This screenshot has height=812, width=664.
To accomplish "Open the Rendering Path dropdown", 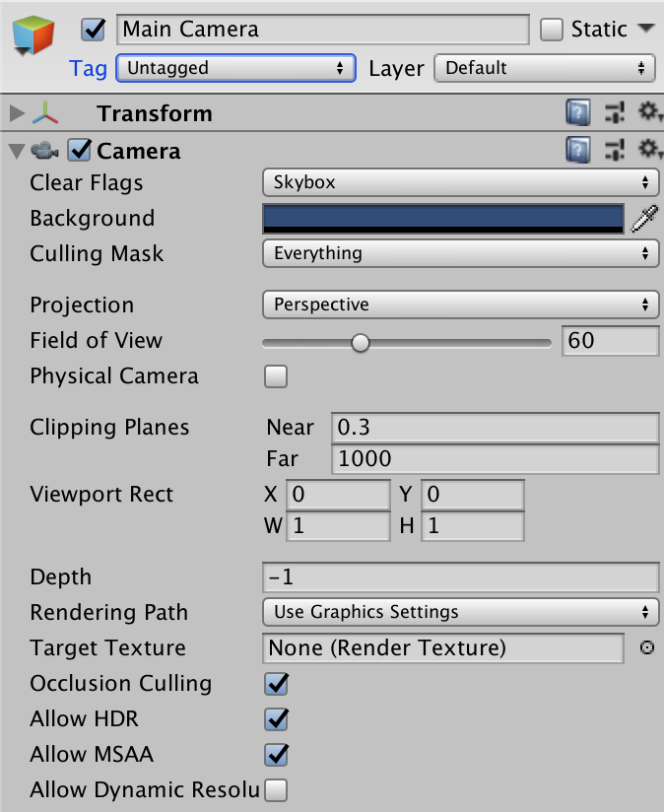I will tap(460, 612).
